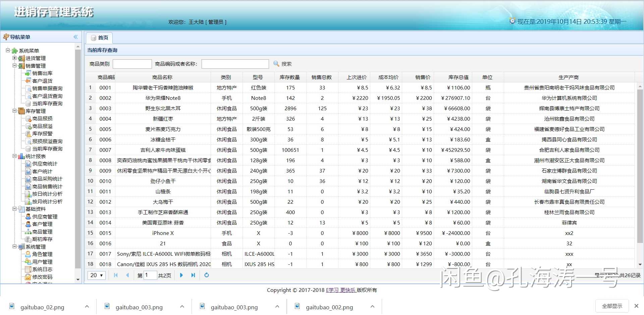The image size is (644, 315).
Task: Close the downloads bar
Action: coord(636,306)
